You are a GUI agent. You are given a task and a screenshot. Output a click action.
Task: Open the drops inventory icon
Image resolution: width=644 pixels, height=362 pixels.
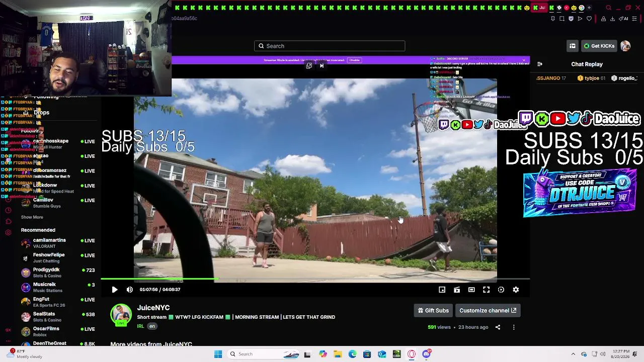pos(573,46)
